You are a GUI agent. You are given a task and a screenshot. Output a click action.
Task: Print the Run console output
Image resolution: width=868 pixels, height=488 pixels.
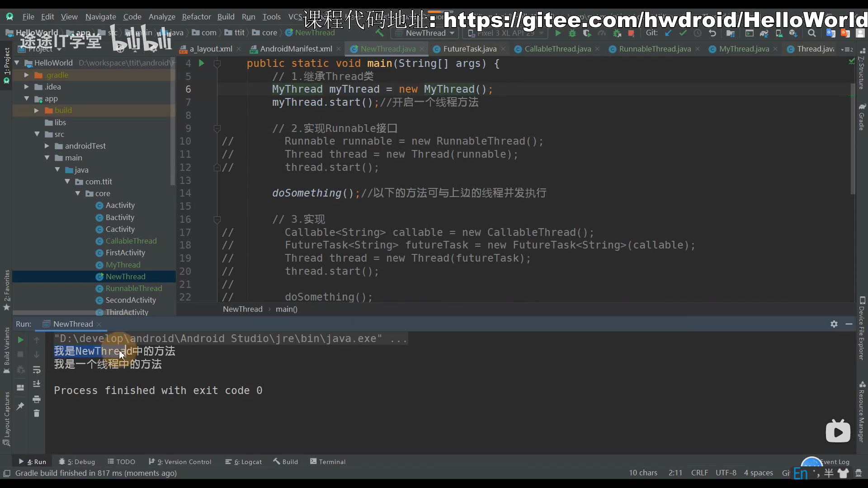click(37, 399)
